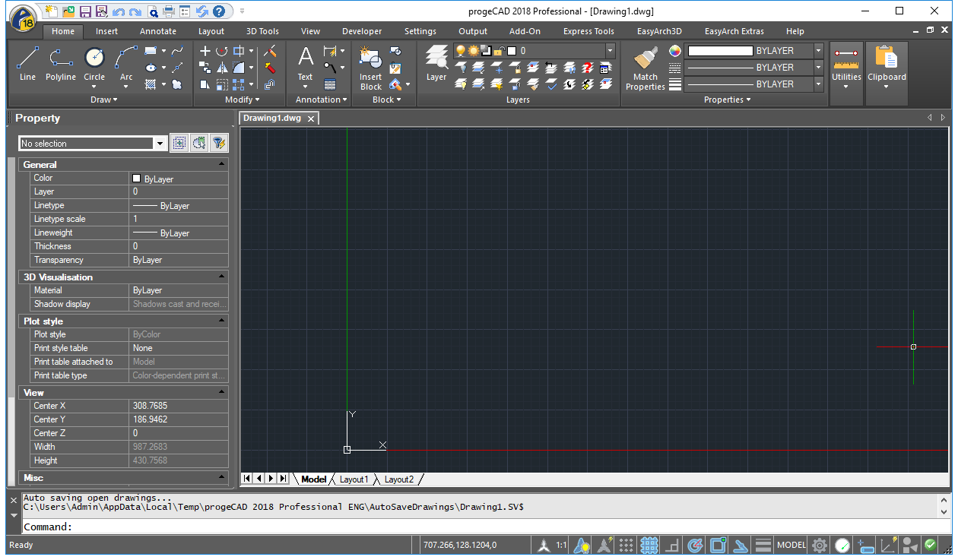Viewport: 958px width, 560px height.
Task: Toggle grid display in status bar
Action: pos(649,545)
